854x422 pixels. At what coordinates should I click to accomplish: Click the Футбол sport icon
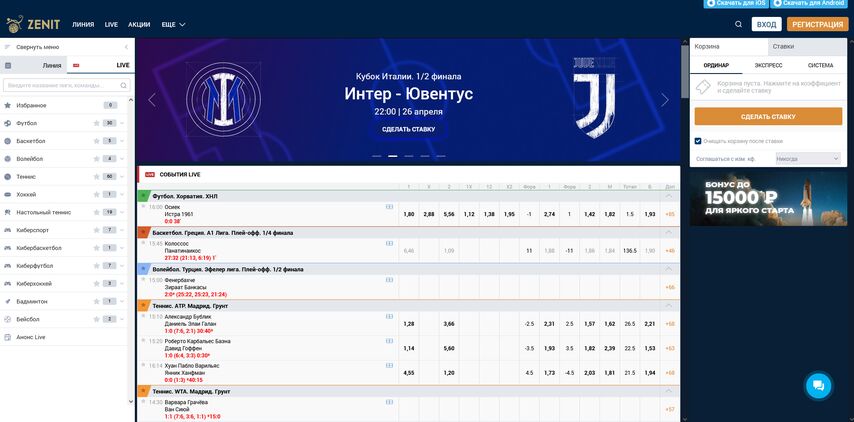coord(8,123)
